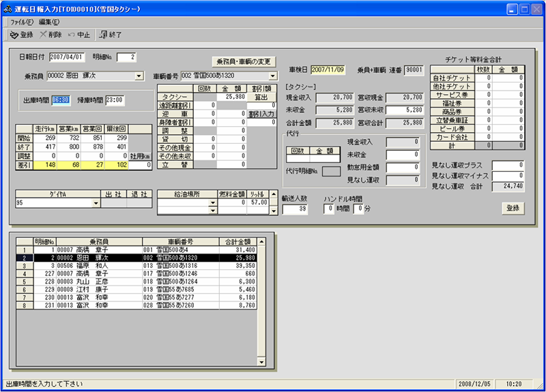Expand the ダイヤA dropdown showing 95
Viewport: 546px width, 392px height.
(96, 203)
